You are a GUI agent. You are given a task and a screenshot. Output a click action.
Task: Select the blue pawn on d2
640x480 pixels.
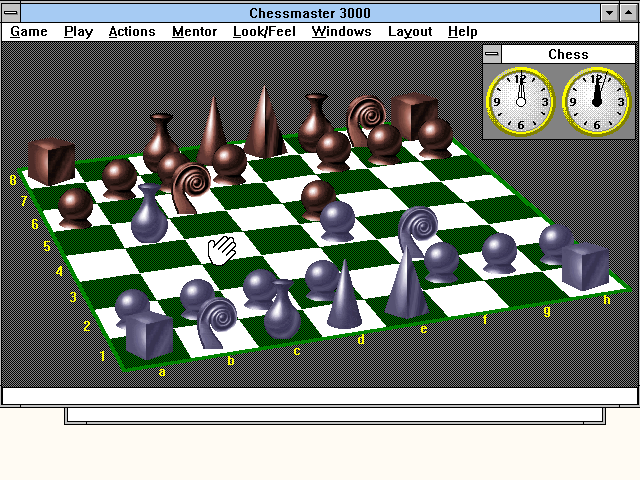pyautogui.click(x=322, y=280)
